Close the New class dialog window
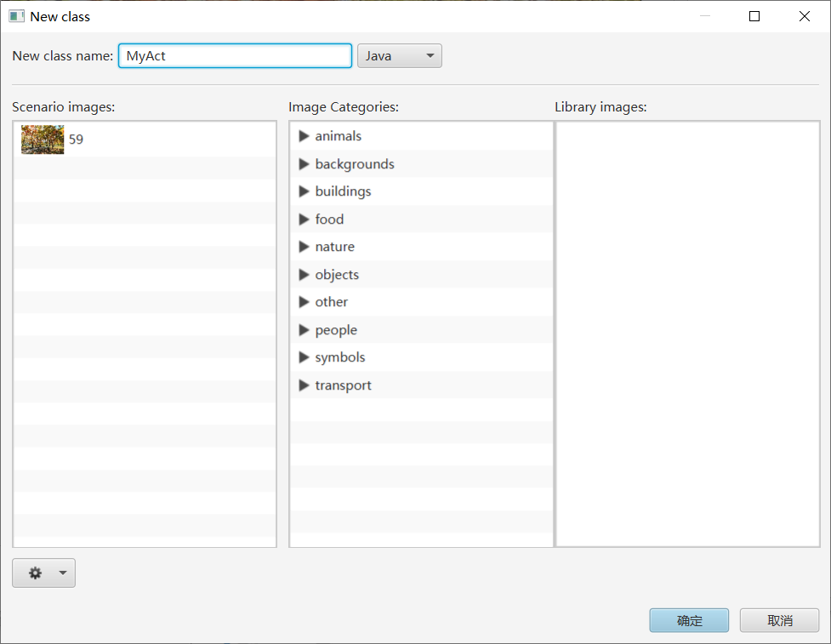 [x=804, y=16]
